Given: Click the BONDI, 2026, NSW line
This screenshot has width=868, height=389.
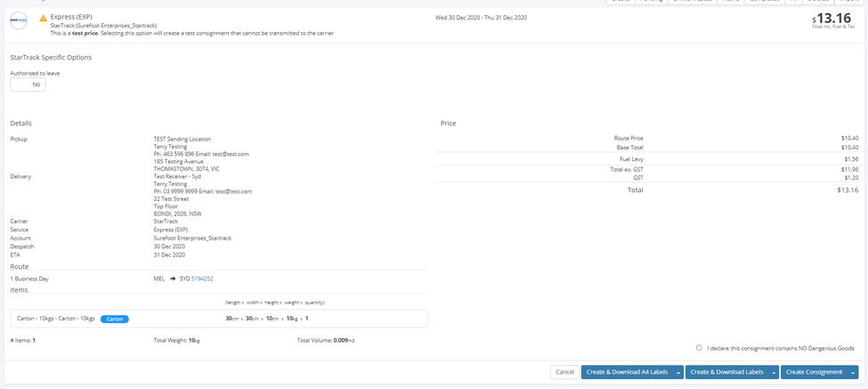Looking at the screenshot, I should click(177, 214).
